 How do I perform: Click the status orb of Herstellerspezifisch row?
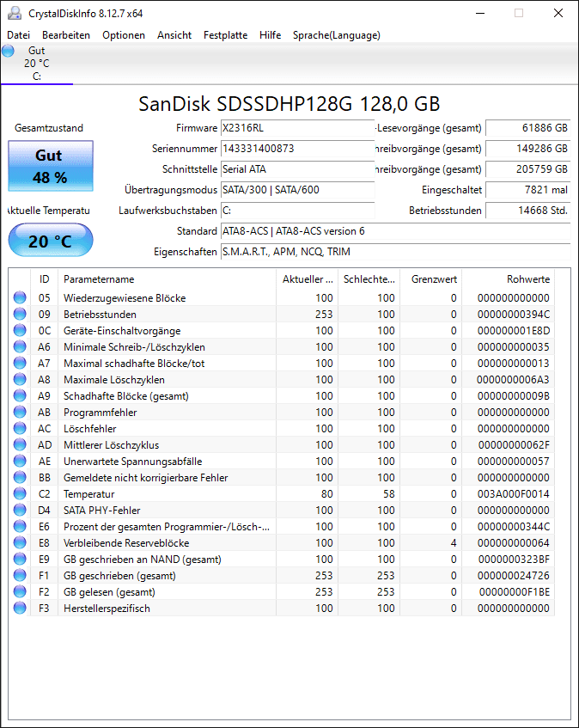tap(20, 608)
